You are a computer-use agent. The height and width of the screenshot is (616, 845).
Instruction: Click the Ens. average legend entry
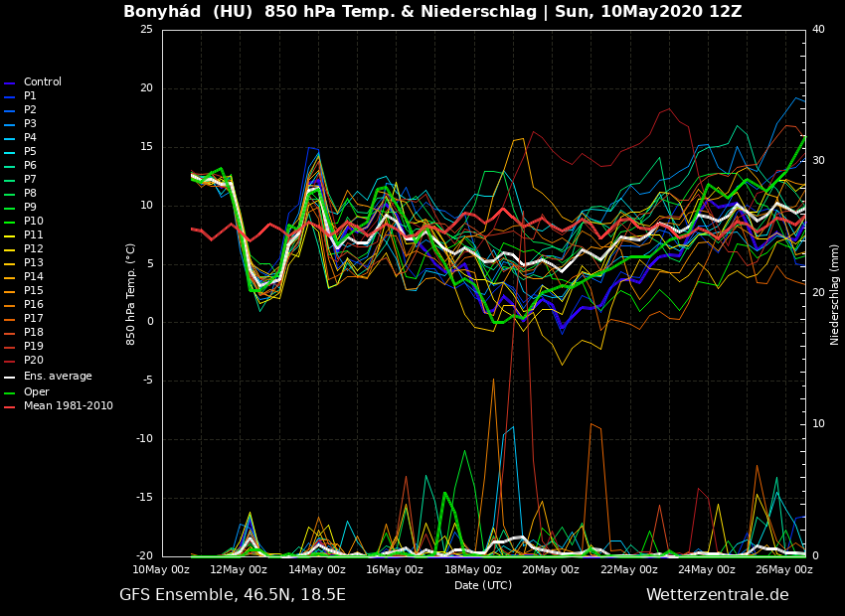point(58,377)
